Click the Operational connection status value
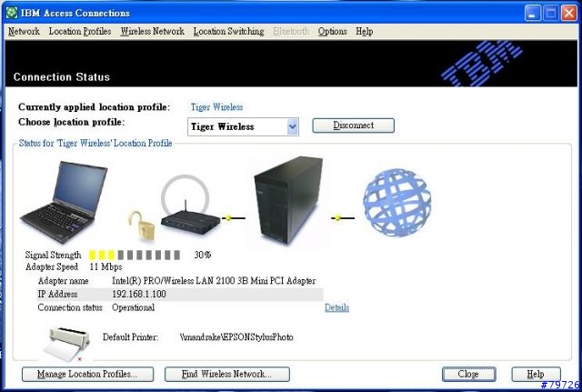The image size is (582, 392). point(134,307)
